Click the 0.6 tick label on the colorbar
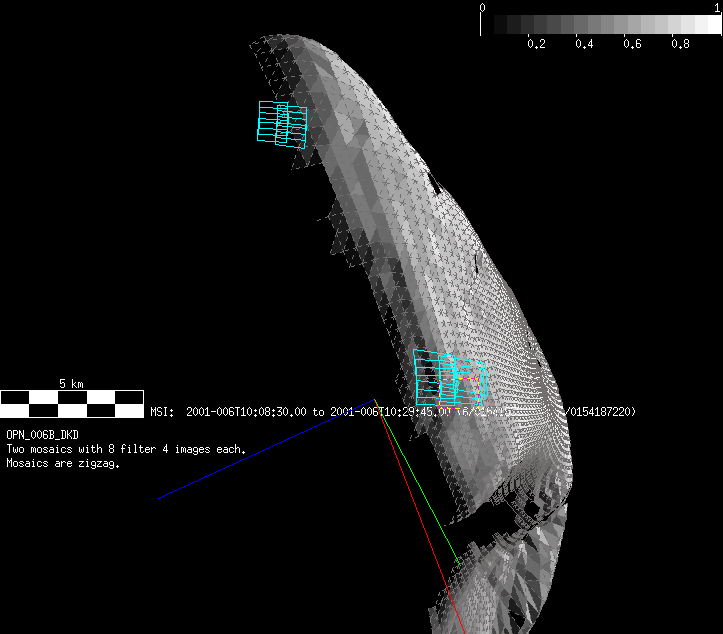The height and width of the screenshot is (634, 723). (x=632, y=44)
